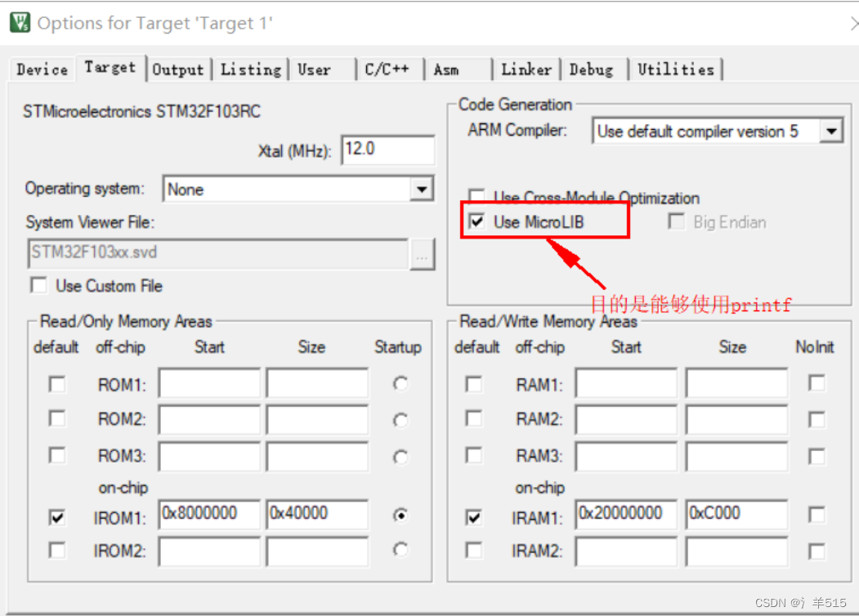Enable NoInit for RAM1
859x616 pixels.
816,382
